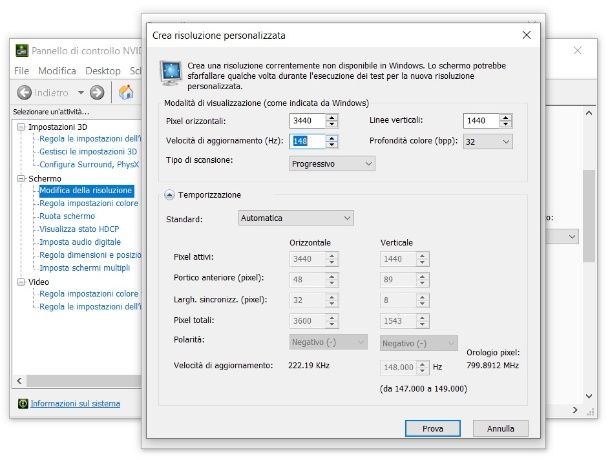Select Imposta audio digitale
The width and height of the screenshot is (610, 460).
pos(80,242)
